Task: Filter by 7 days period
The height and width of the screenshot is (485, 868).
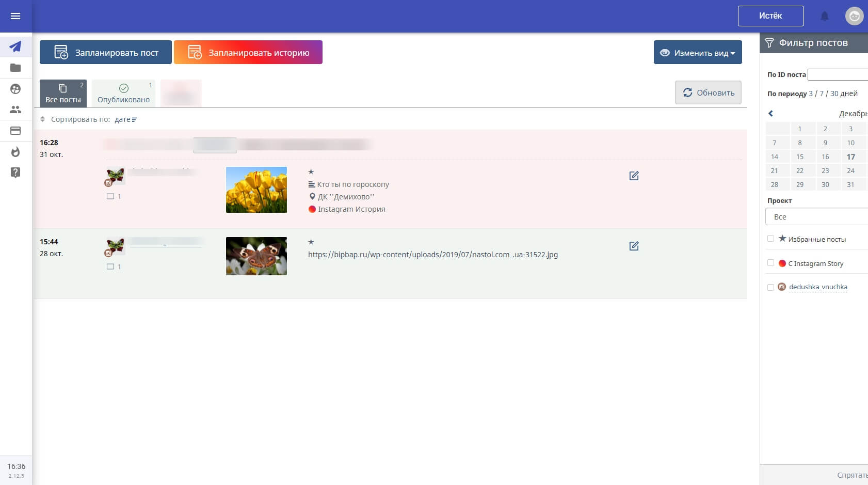Action: click(x=822, y=93)
